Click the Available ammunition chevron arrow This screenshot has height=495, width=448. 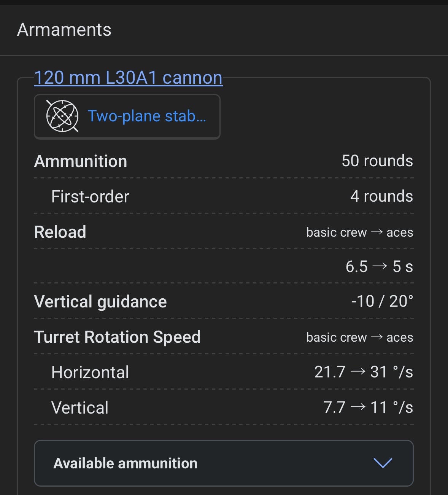click(x=383, y=463)
